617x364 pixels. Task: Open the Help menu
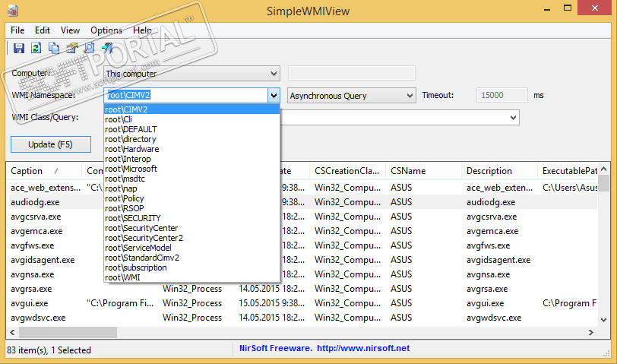coord(142,30)
